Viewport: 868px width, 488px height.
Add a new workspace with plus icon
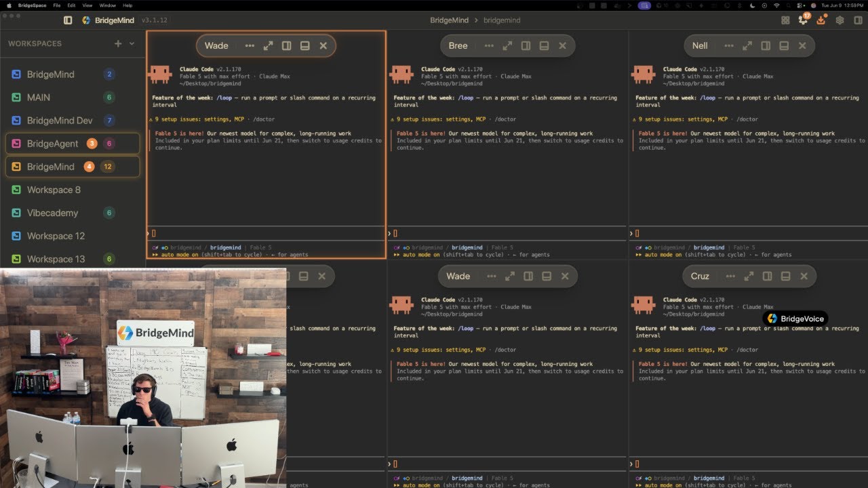click(x=118, y=43)
